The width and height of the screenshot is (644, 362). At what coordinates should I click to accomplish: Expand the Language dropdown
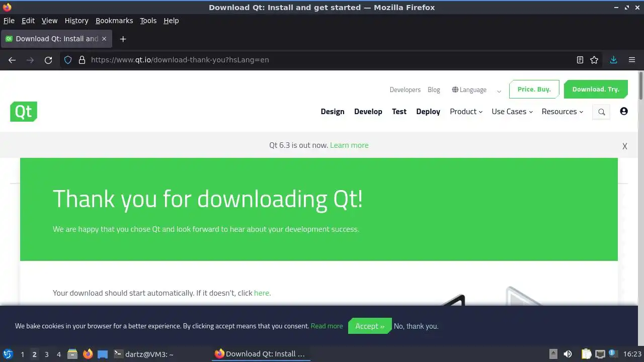tap(469, 90)
